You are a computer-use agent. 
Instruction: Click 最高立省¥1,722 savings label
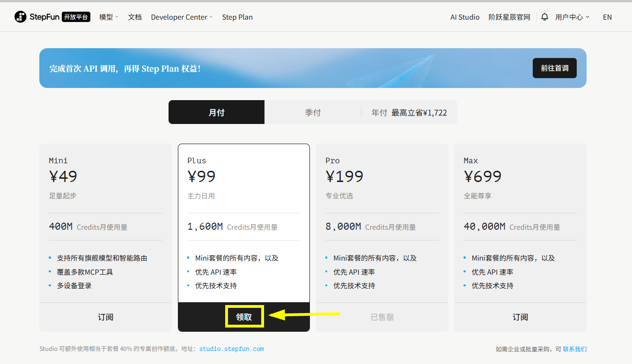point(419,113)
